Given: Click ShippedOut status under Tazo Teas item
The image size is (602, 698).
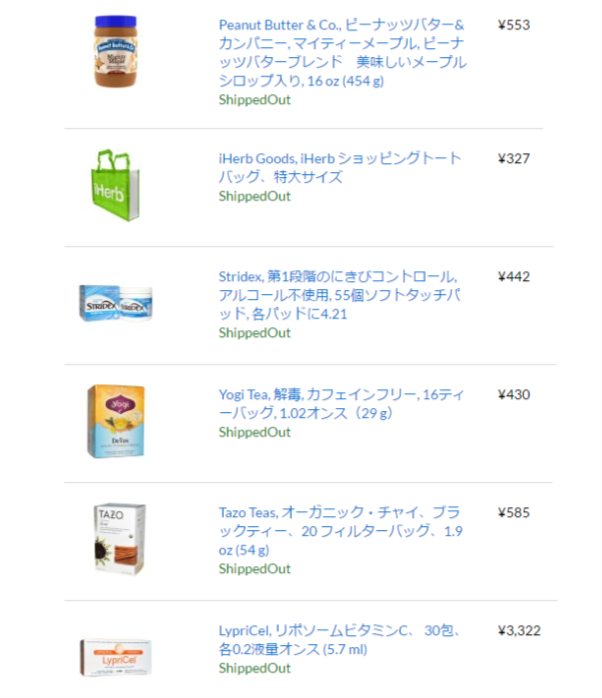Looking at the screenshot, I should [x=255, y=569].
